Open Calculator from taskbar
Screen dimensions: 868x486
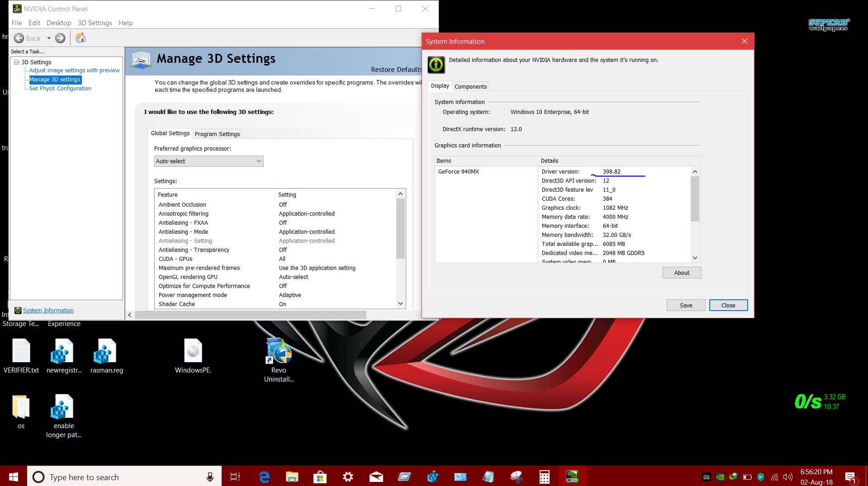click(544, 477)
